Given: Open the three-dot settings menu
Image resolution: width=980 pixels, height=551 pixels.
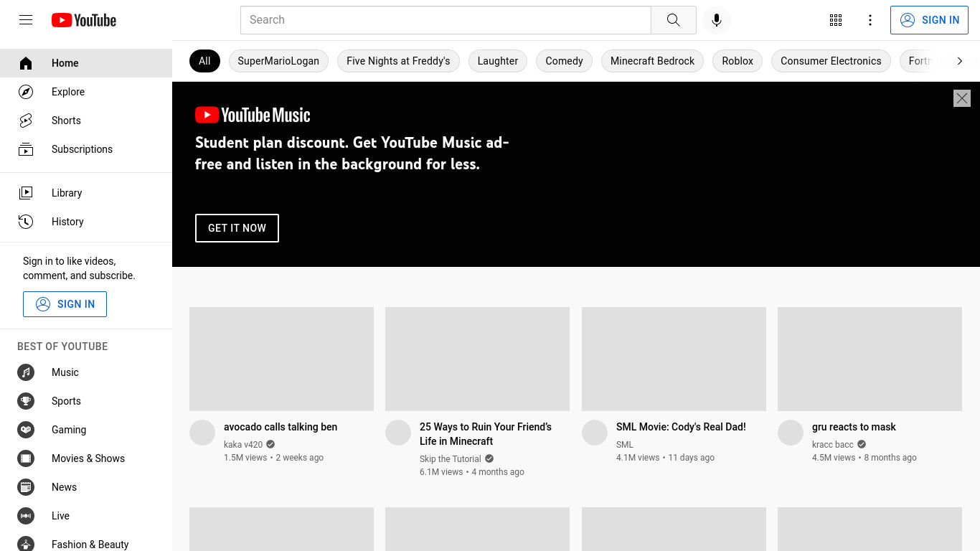Looking at the screenshot, I should coord(870,20).
